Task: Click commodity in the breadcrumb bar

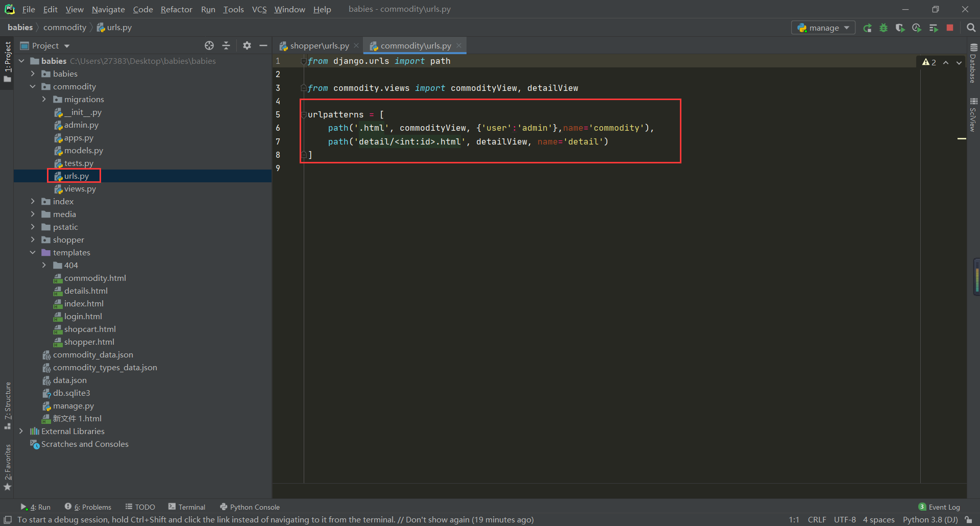Action: pos(65,28)
